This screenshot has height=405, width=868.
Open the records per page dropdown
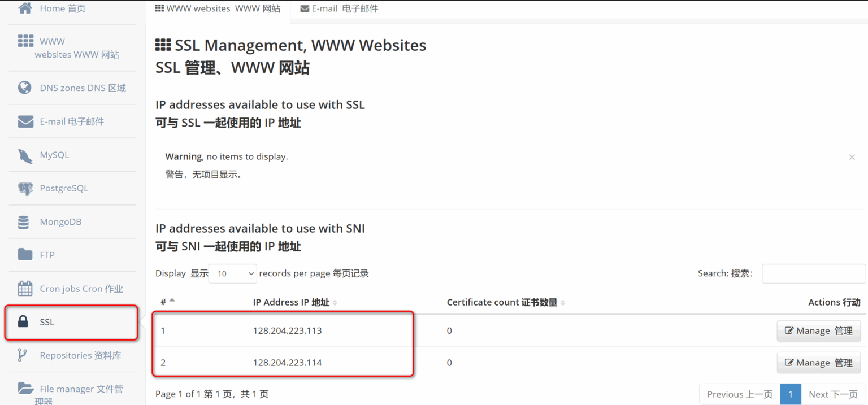[x=232, y=273]
